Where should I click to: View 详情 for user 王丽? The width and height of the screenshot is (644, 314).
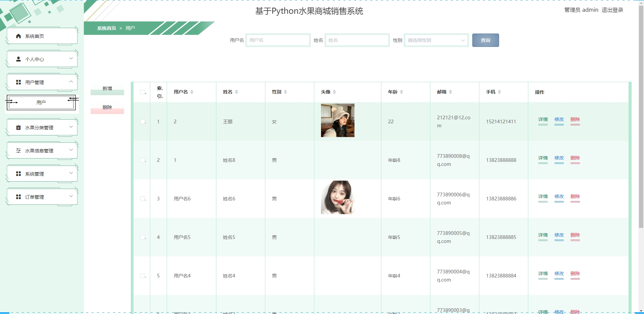543,120
